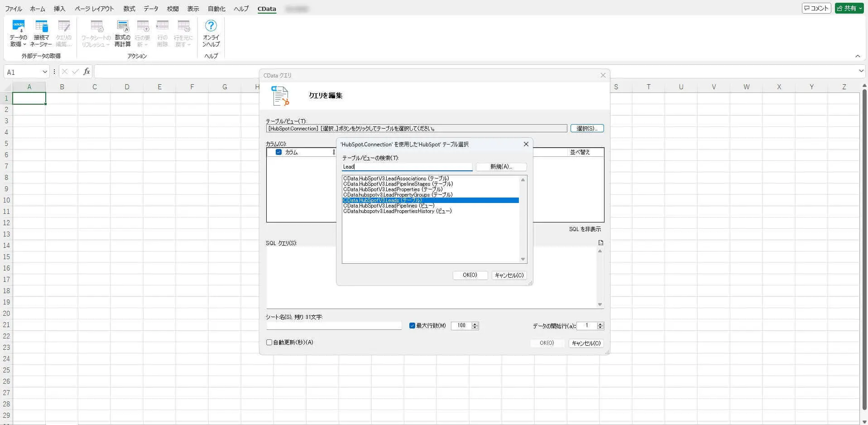Click the table list scroll down arrow
Viewport: 868px width, 425px height.
point(523,259)
